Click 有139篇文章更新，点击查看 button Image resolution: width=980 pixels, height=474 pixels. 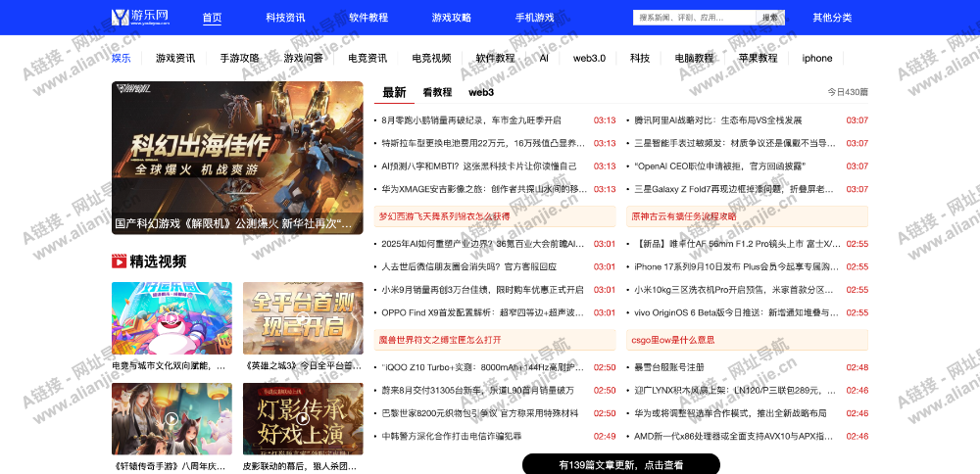click(621, 465)
